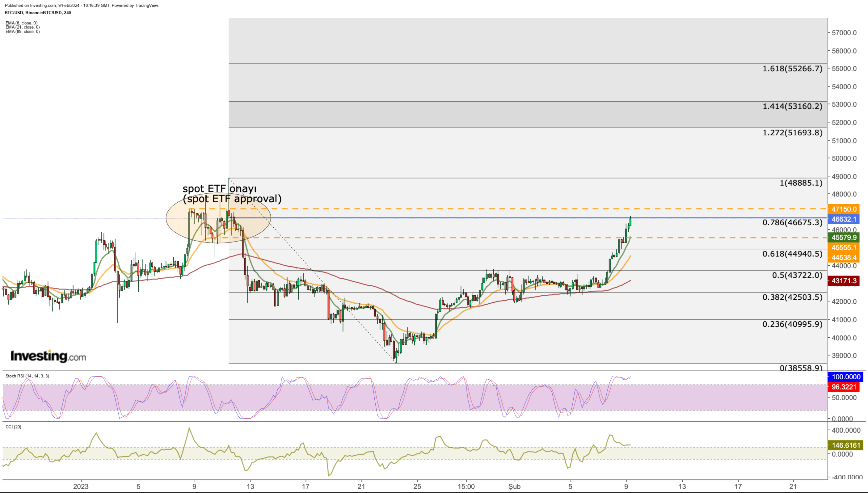Click the 1.272(51693.8) Fibonacci level label
This screenshot has width=868, height=493.
coord(792,133)
